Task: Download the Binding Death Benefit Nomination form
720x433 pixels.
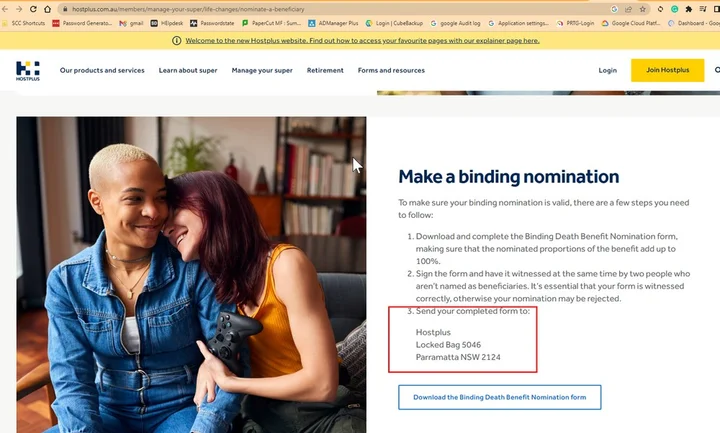Action: click(500, 397)
